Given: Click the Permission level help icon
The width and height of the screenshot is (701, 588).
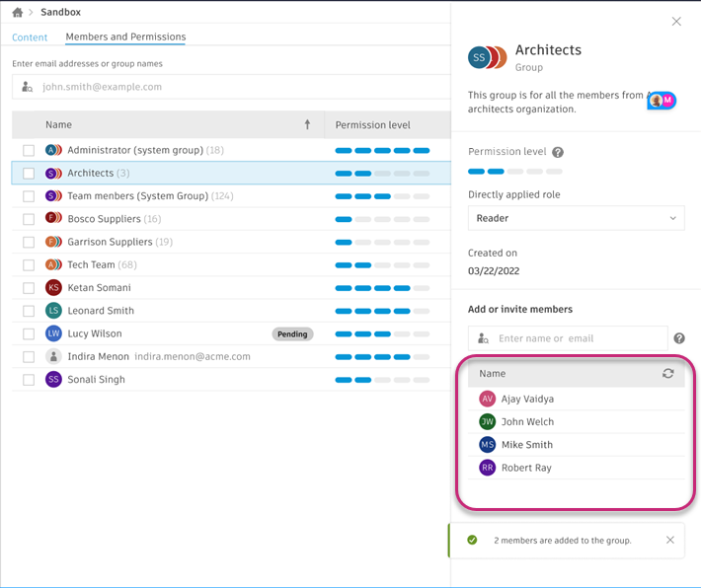Looking at the screenshot, I should click(x=558, y=153).
